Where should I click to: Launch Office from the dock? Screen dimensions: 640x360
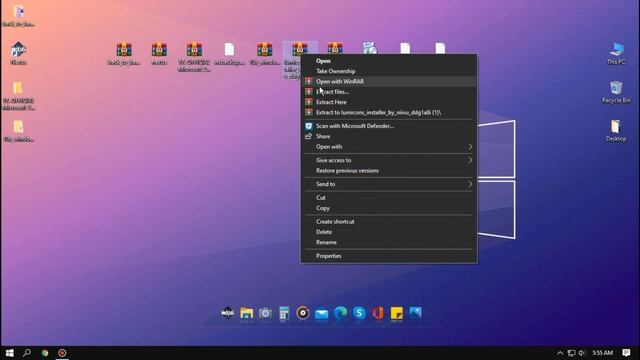378,313
